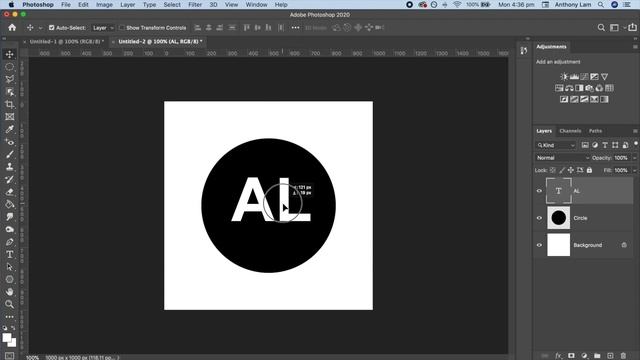Add a Black & White adjustment
This screenshot has width=640, height=360.
tap(579, 88)
